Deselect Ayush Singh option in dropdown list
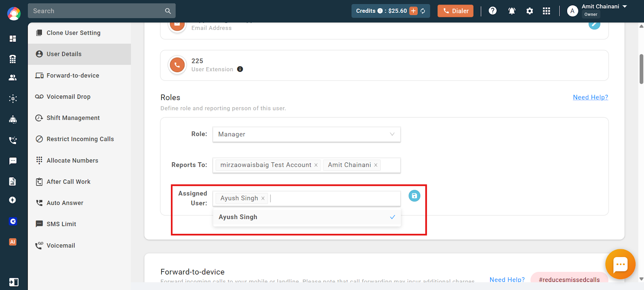This screenshot has width=644, height=290. click(307, 217)
